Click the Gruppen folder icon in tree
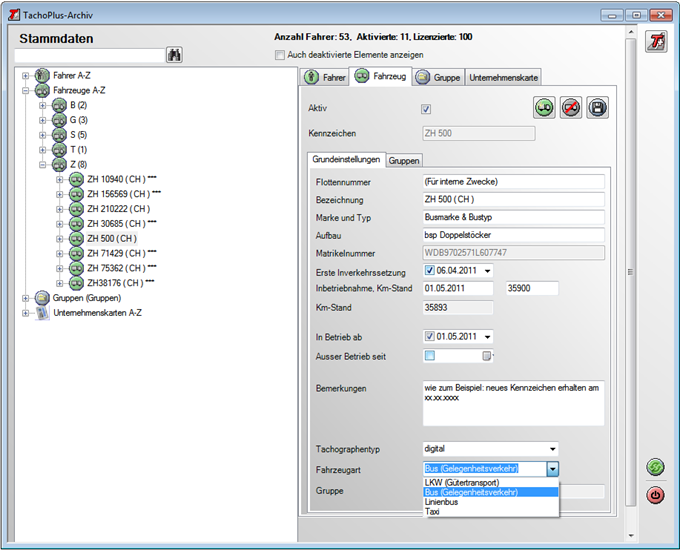This screenshot has height=550, width=680. tap(42, 298)
